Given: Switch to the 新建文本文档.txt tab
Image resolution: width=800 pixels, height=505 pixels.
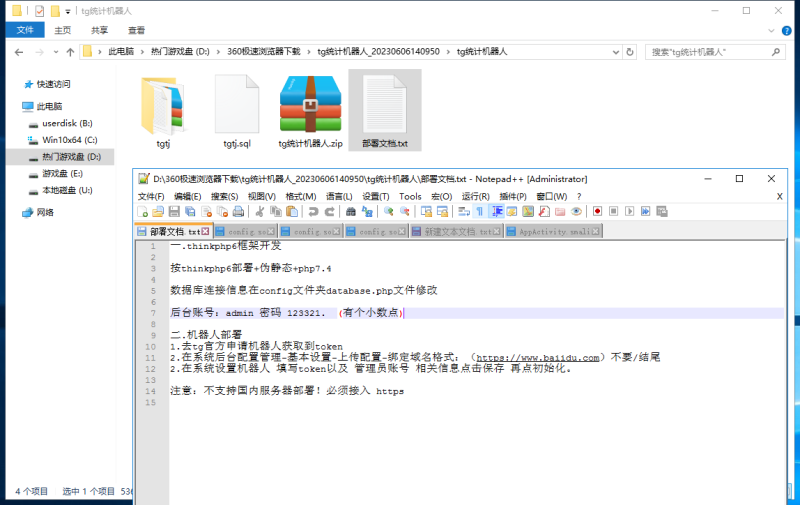Looking at the screenshot, I should point(455,231).
